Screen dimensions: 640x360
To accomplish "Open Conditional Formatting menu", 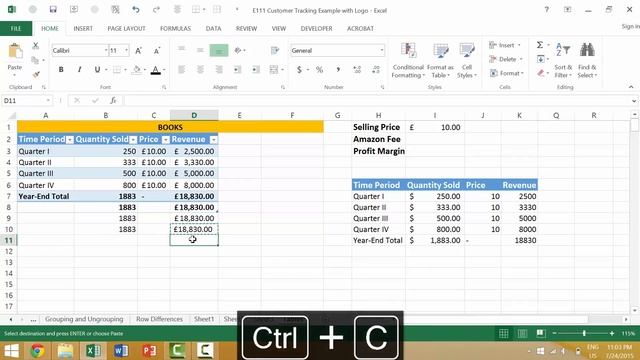I will pos(408,60).
